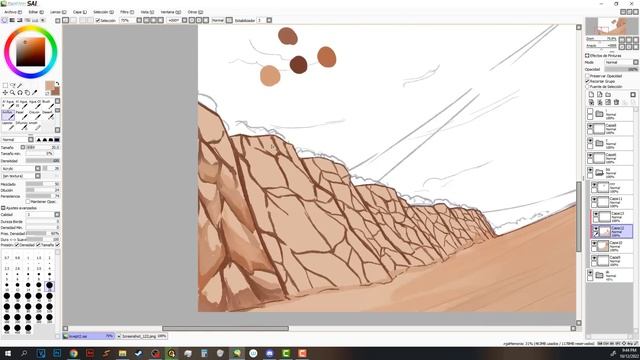The width and height of the screenshot is (640, 360).
Task: Select the Capa13 layer
Action: coord(611,216)
